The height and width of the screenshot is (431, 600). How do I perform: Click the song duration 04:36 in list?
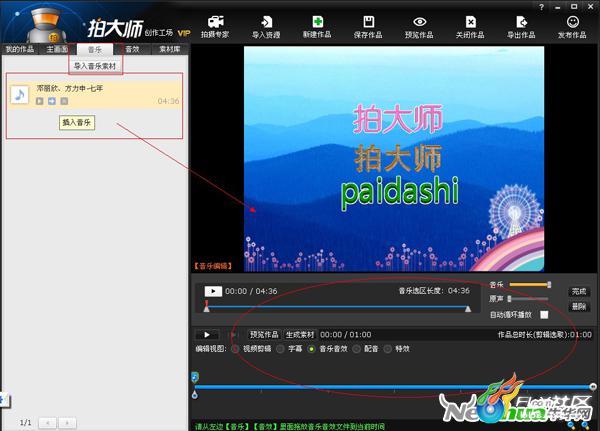(168, 101)
